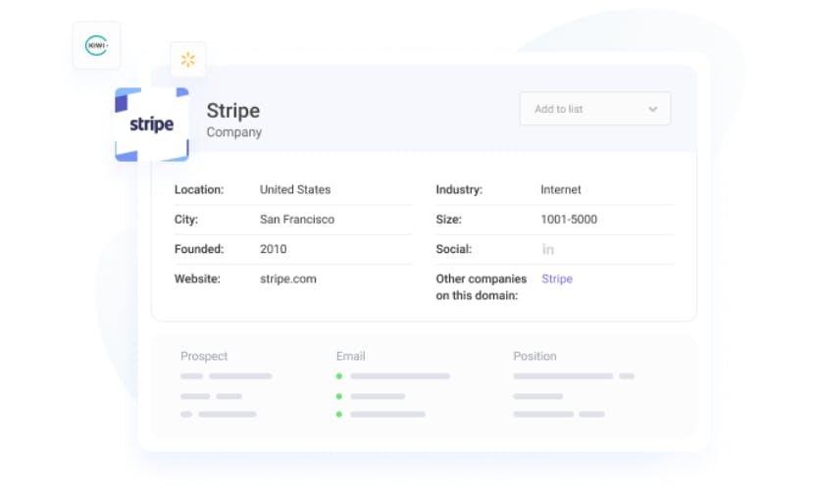Click the second green email status dot

[339, 396]
